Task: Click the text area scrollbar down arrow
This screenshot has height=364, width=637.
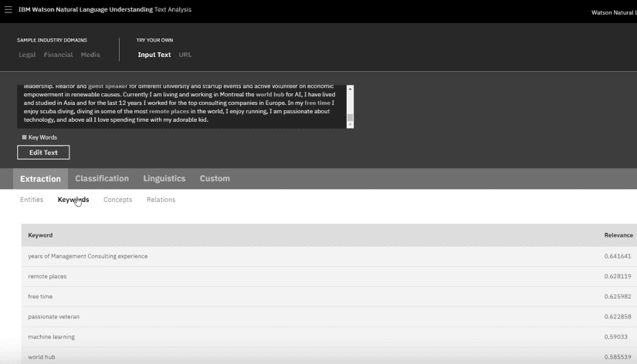Action: (350, 125)
